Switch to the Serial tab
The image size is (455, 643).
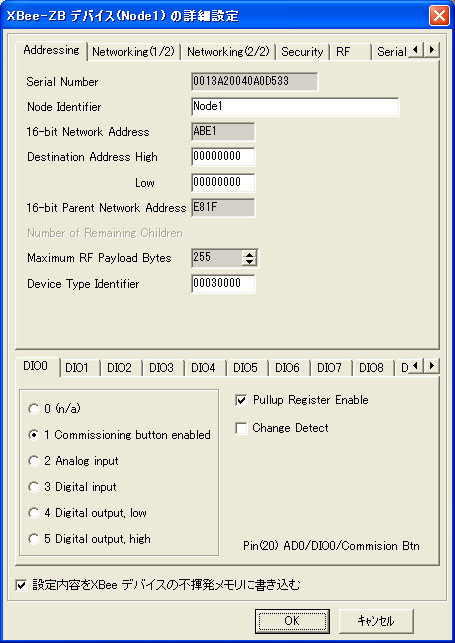pos(391,52)
